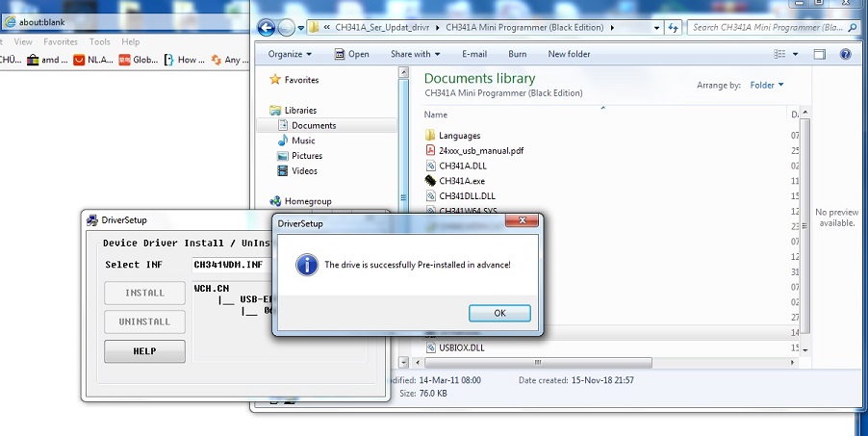Screen dimensions: 868x436
Task: Click the Forward arrow in Explorer
Action: (286, 28)
